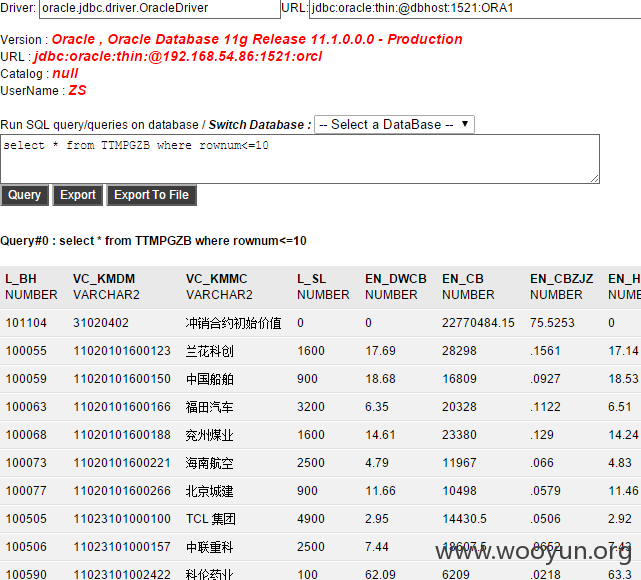The width and height of the screenshot is (641, 580).
Task: Click the Export To File button
Action: tap(152, 195)
